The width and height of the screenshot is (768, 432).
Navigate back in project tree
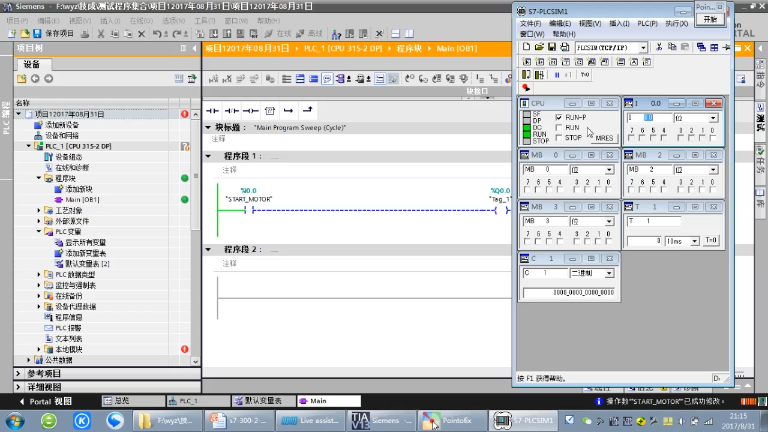pos(35,78)
